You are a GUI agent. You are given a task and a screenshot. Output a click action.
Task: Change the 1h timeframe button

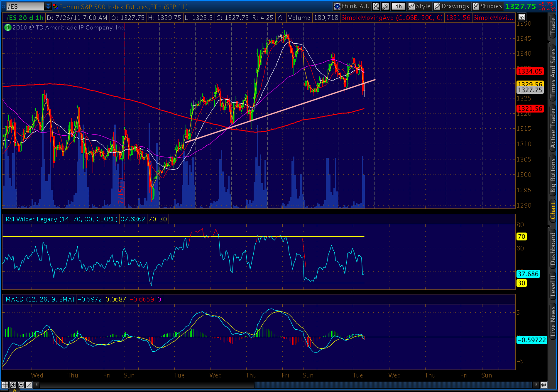pos(398,6)
